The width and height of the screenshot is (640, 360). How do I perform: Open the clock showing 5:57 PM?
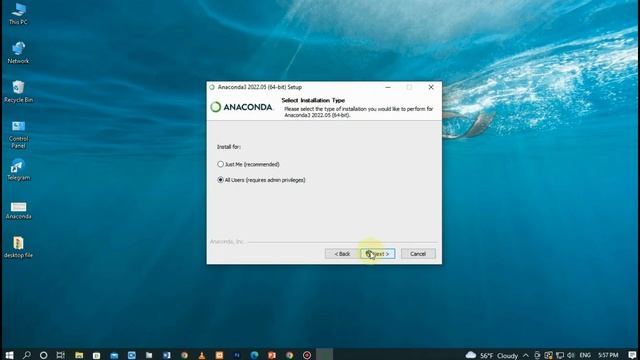click(608, 355)
